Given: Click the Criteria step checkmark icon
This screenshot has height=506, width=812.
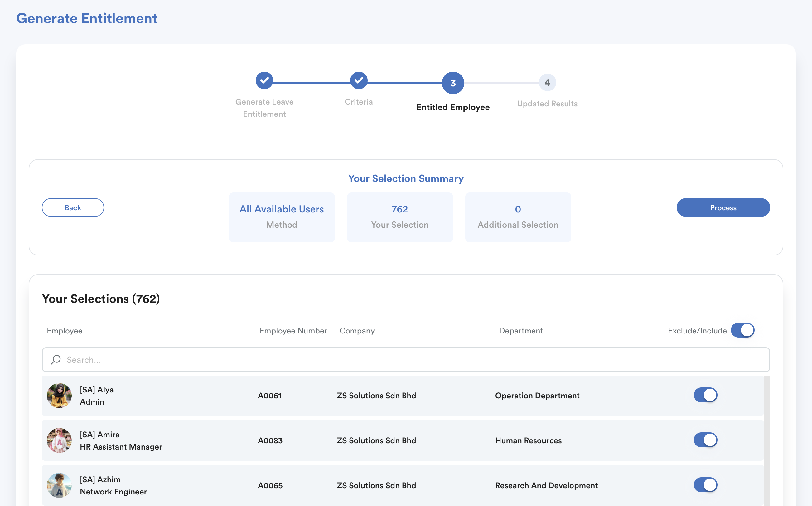Looking at the screenshot, I should 359,80.
